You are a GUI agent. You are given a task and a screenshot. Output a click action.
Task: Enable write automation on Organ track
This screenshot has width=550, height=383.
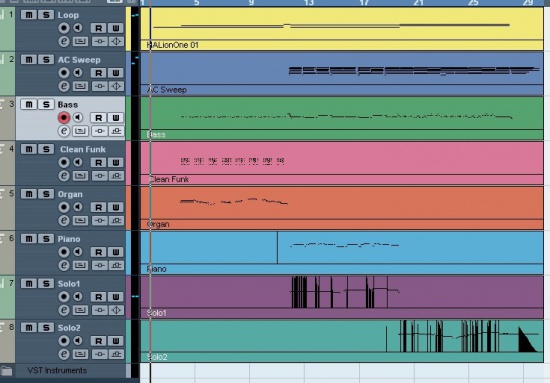coord(115,207)
